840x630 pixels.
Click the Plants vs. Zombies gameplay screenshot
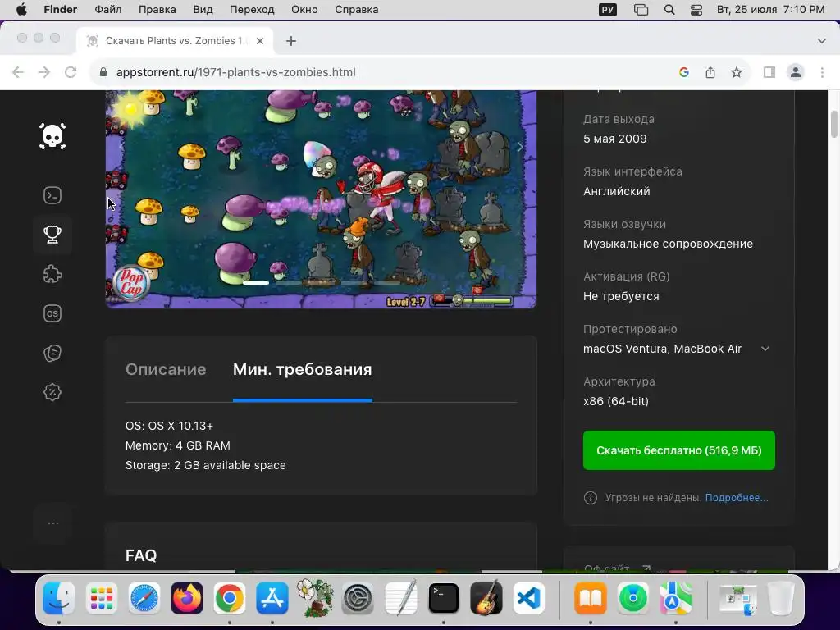tap(321, 199)
